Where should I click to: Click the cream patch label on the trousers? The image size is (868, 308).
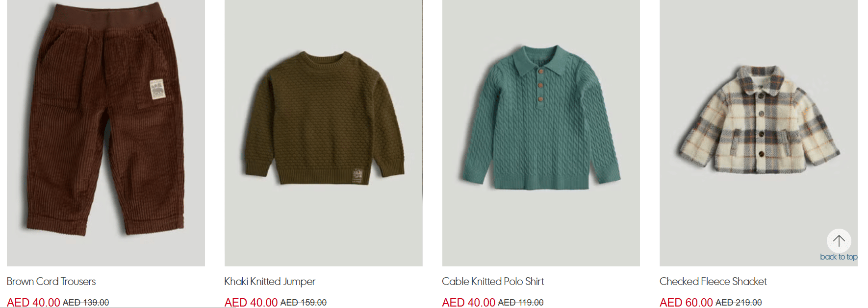157,89
